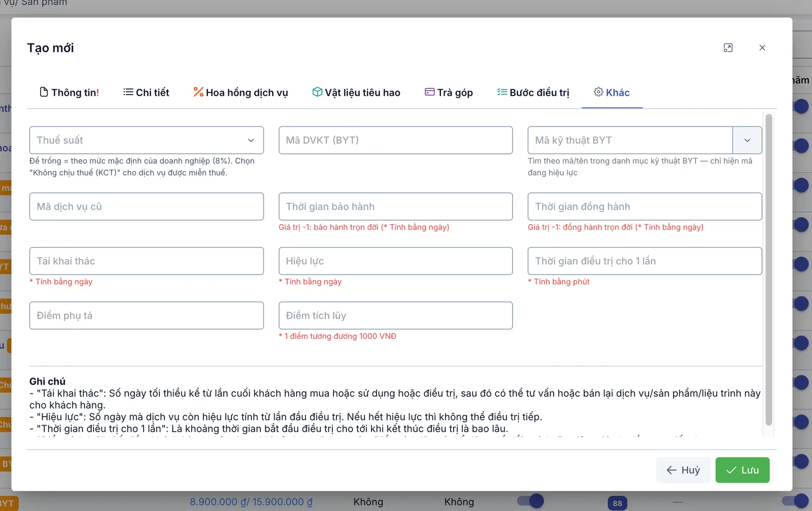Open the Thông tin tab
812x511 pixels.
(x=69, y=92)
